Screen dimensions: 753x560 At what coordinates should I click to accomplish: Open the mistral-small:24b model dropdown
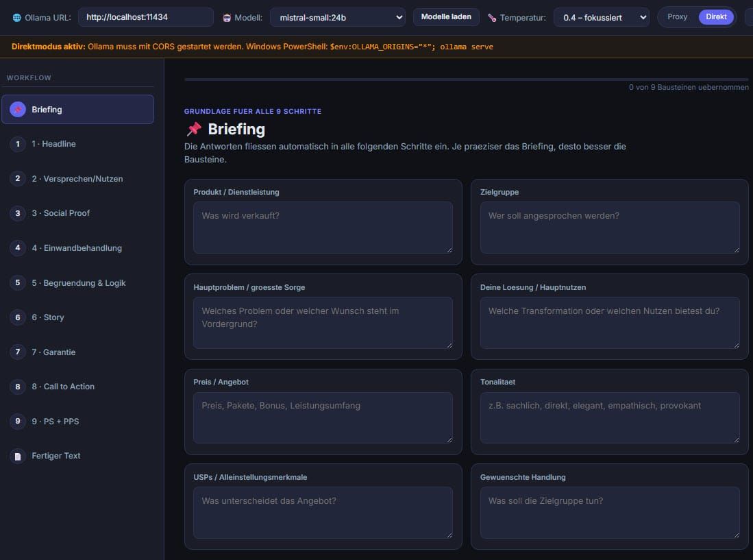point(338,17)
